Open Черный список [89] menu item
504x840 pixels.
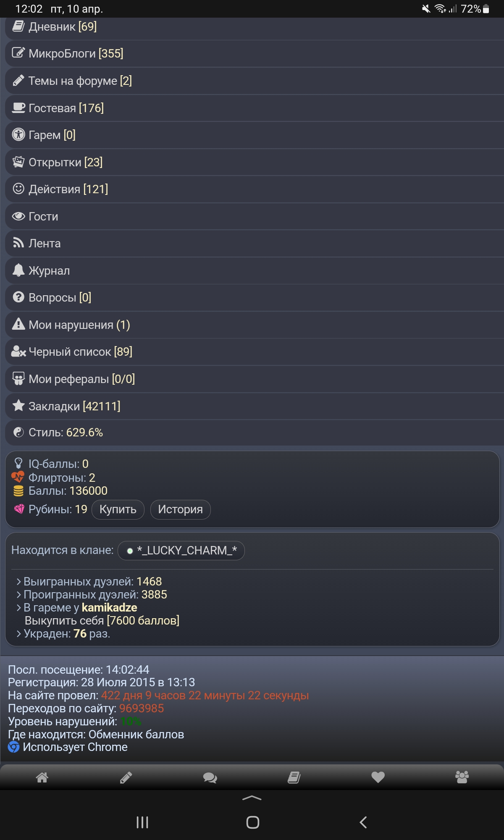click(x=255, y=352)
